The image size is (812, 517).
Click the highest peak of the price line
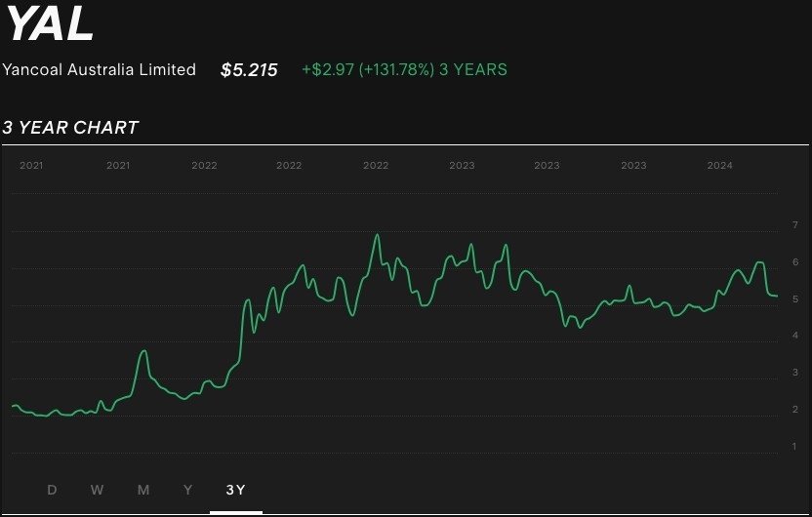(377, 235)
